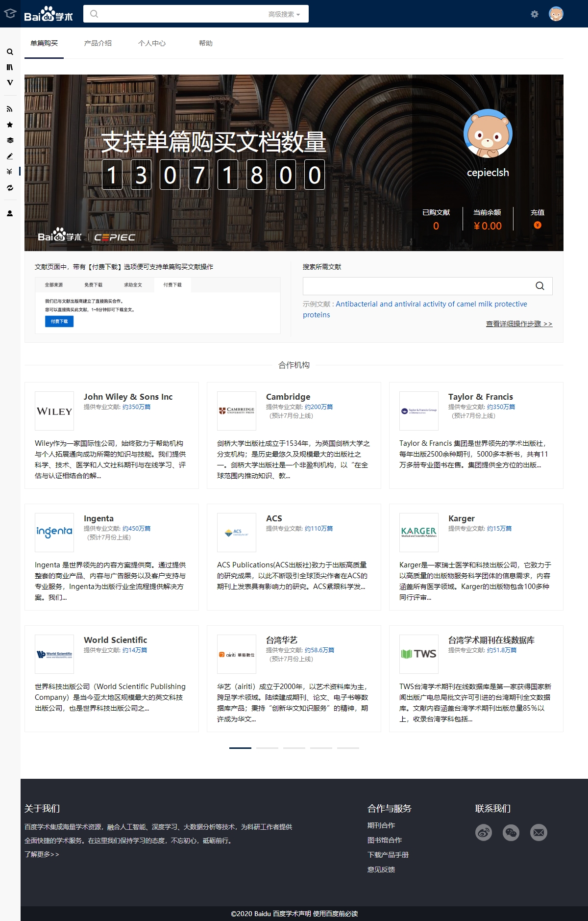
Task: Click the blue 付费下载 button
Action: pyautogui.click(x=59, y=321)
